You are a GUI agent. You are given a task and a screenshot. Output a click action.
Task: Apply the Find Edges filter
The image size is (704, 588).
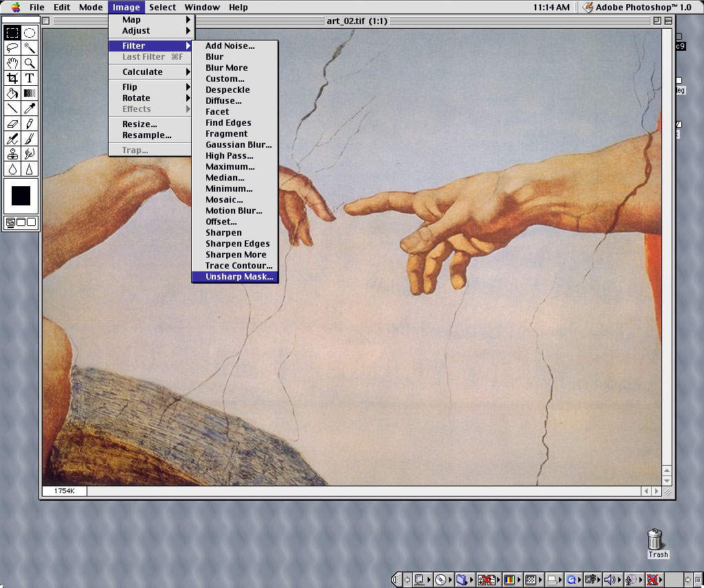(x=235, y=123)
